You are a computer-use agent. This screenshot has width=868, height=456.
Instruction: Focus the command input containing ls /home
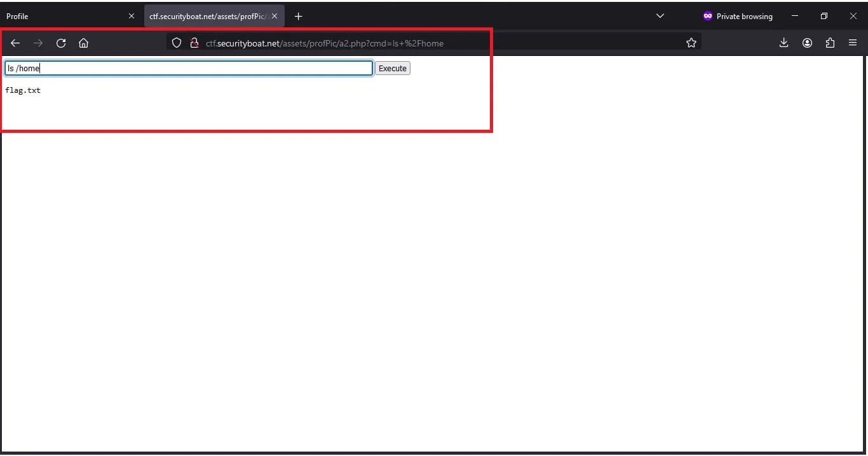click(189, 68)
